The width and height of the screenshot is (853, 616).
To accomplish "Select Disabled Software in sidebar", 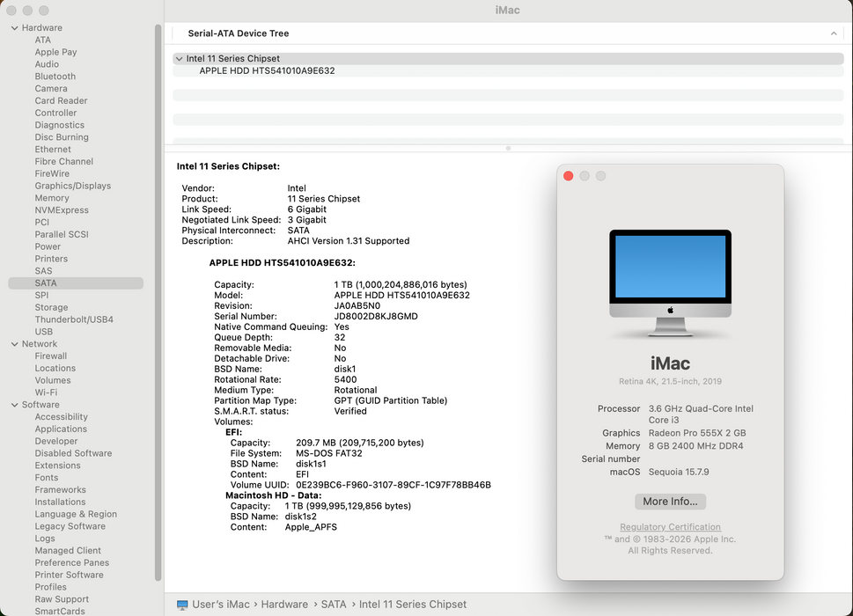I will pyautogui.click(x=73, y=453).
